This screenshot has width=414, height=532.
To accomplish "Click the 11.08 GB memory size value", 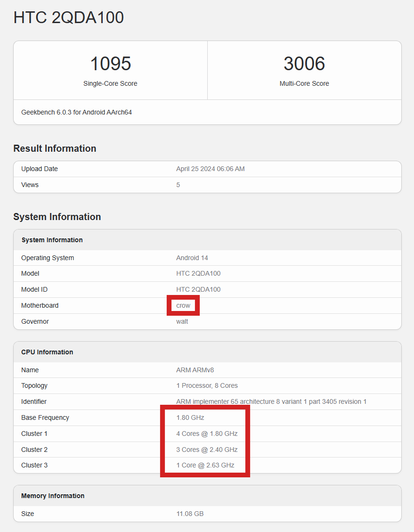I will pos(190,514).
